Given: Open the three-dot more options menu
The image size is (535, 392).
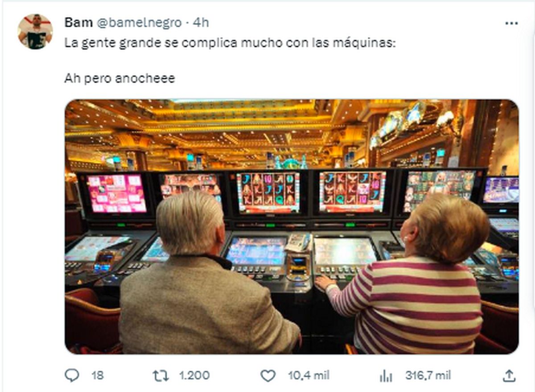Looking at the screenshot, I should pyautogui.click(x=511, y=23).
